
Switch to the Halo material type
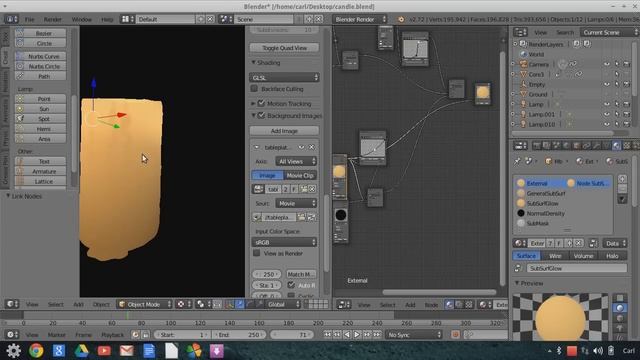coord(612,256)
